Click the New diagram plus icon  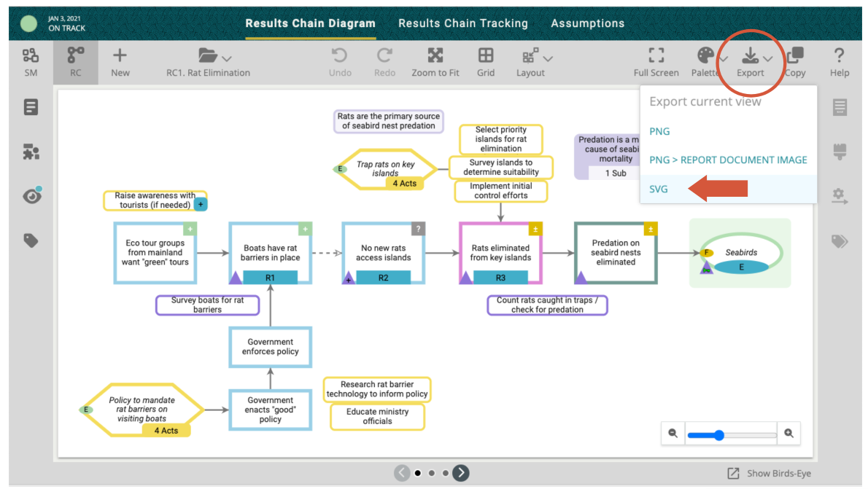click(120, 61)
